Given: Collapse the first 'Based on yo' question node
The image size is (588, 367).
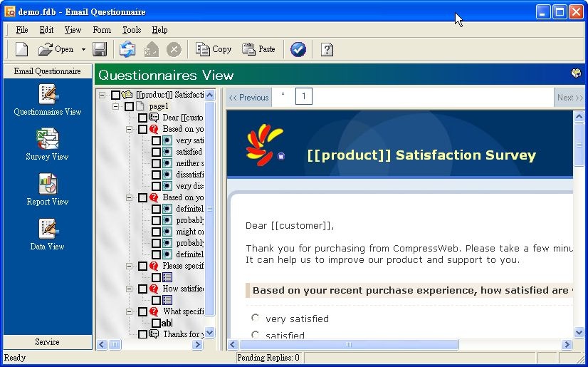Looking at the screenshot, I should [129, 130].
